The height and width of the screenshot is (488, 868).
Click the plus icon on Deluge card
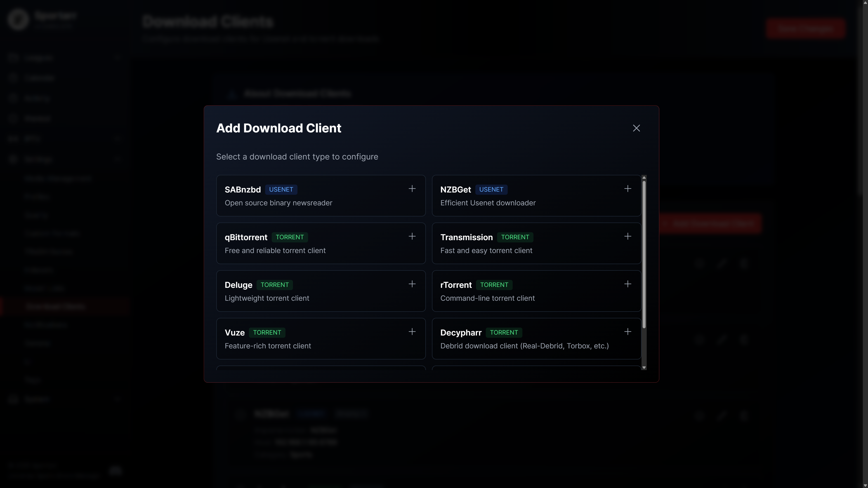pos(412,284)
